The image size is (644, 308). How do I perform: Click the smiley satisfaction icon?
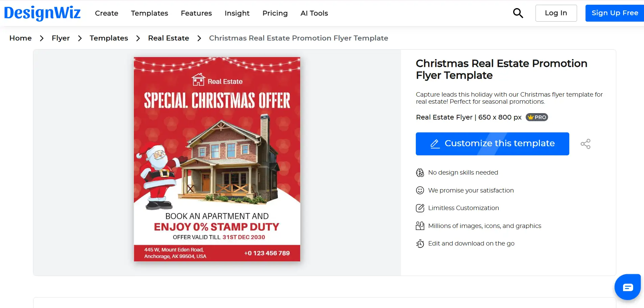420,190
